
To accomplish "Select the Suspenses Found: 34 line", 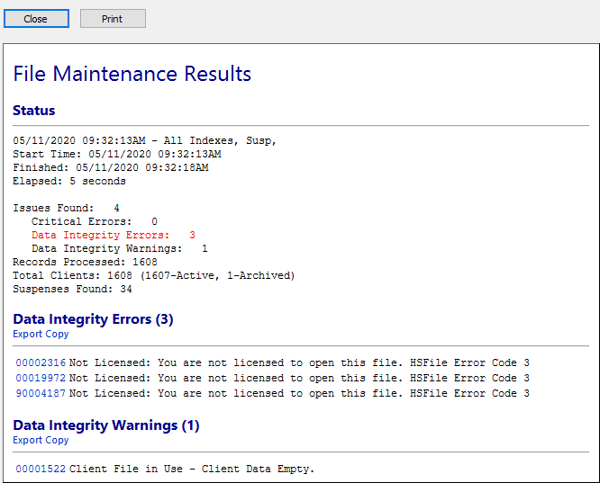I will pos(72,289).
